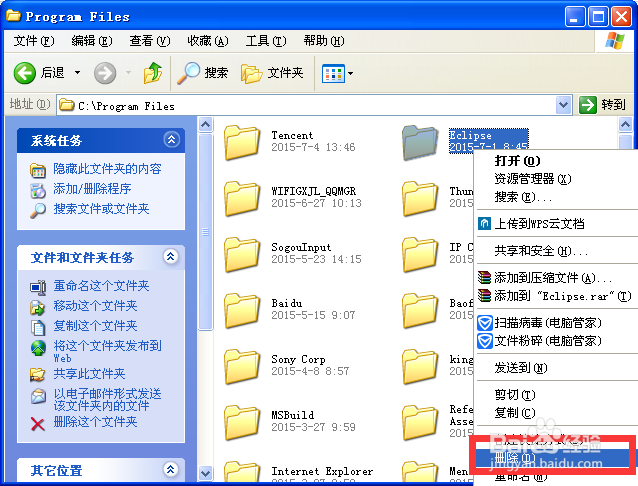
Task: Choose 复制(C) in context menu
Action: pyautogui.click(x=557, y=413)
